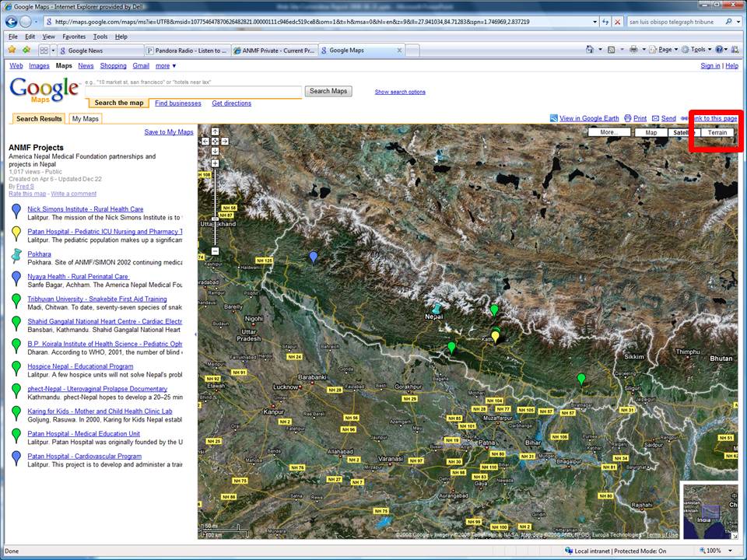
Task: Expand the 'more' Google services dropdown
Action: click(165, 66)
